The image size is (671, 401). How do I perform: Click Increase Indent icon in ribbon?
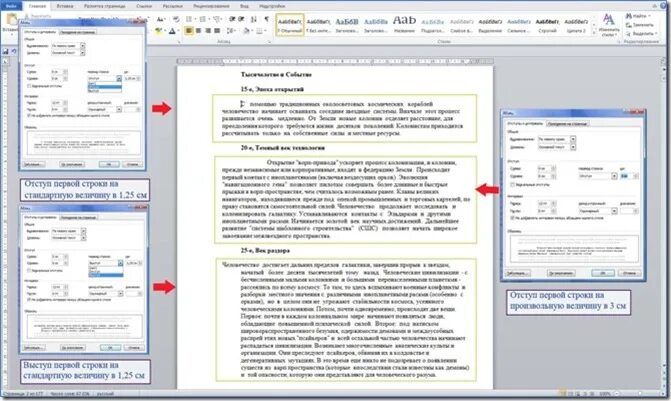[x=241, y=19]
